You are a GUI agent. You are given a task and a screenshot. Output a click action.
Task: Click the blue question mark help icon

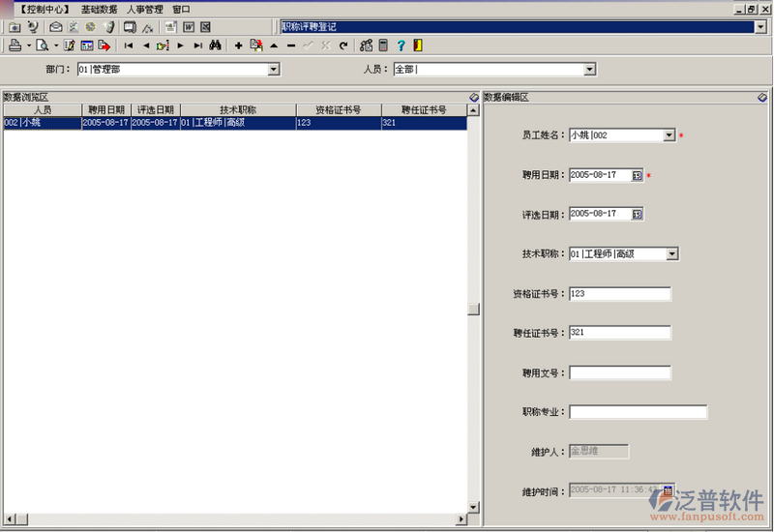click(x=401, y=45)
